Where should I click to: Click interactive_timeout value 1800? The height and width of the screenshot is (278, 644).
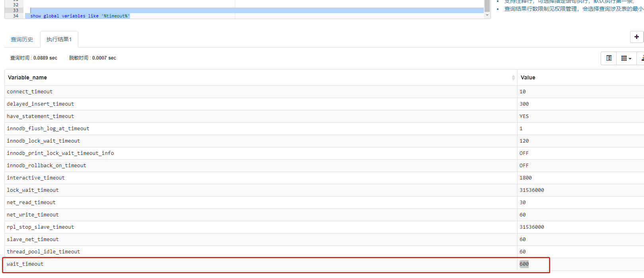coord(526,178)
